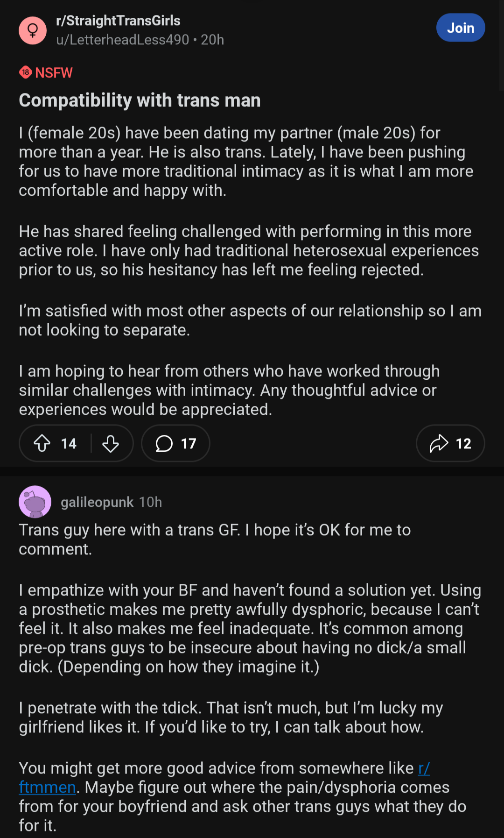Tap the 20h post timestamp
The width and height of the screenshot is (504, 838).
(x=212, y=40)
